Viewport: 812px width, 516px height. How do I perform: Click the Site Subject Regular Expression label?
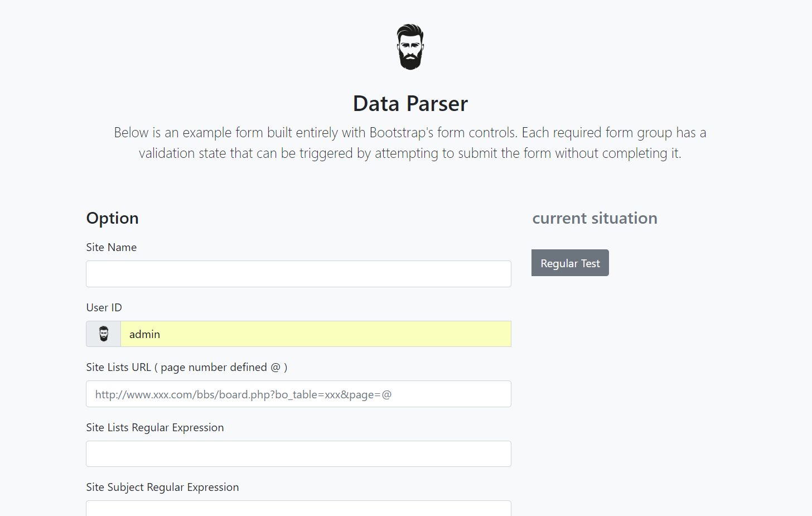(162, 487)
